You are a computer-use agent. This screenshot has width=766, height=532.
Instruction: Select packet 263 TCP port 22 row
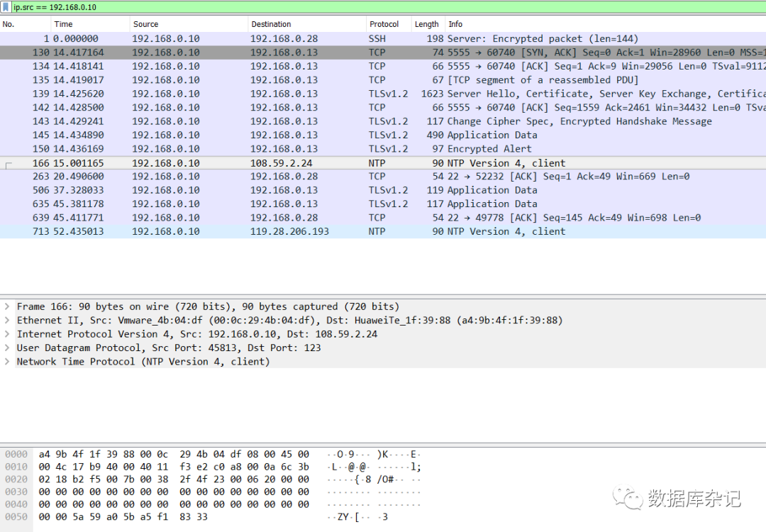tap(383, 177)
